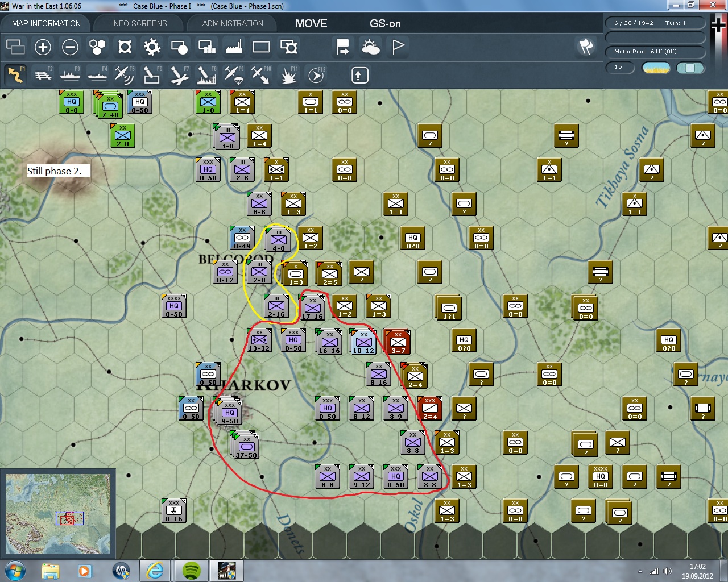The width and height of the screenshot is (728, 582).
Task: Click the toothed gear-shaped icon
Action: click(152, 47)
